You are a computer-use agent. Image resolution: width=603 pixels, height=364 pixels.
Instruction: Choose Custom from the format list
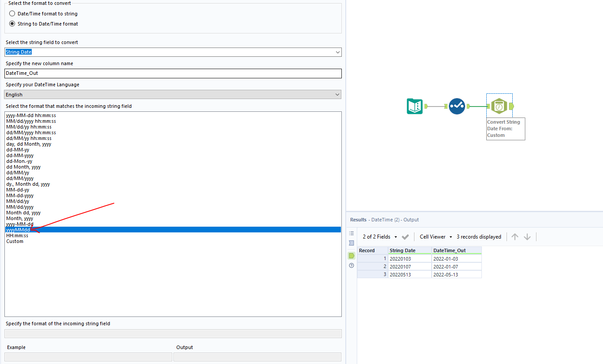[x=15, y=241]
